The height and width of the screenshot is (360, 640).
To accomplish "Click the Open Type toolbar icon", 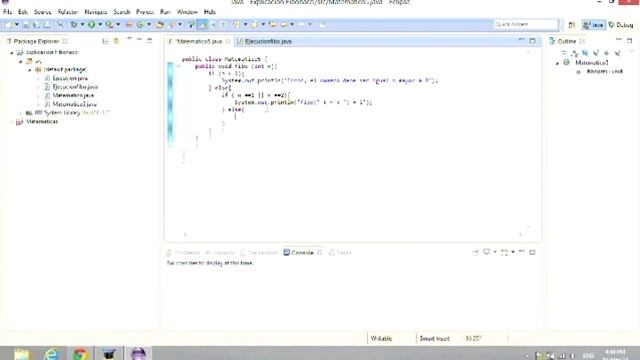I will tap(160, 25).
